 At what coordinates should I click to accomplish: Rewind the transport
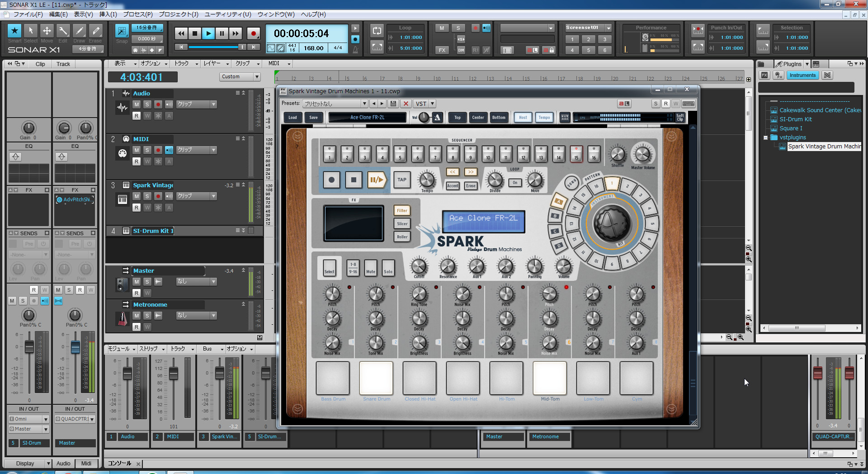pos(181,33)
